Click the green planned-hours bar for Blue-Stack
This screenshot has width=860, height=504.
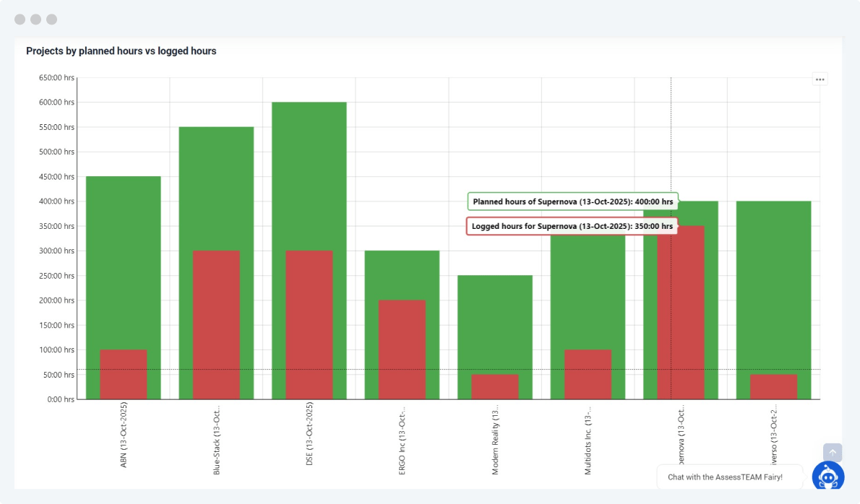216,188
